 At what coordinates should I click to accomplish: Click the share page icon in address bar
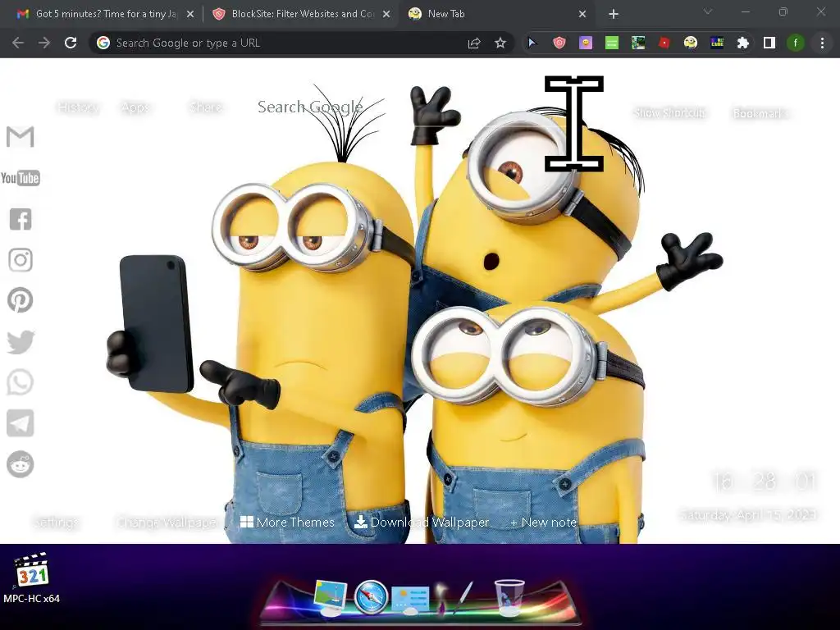[x=474, y=43]
